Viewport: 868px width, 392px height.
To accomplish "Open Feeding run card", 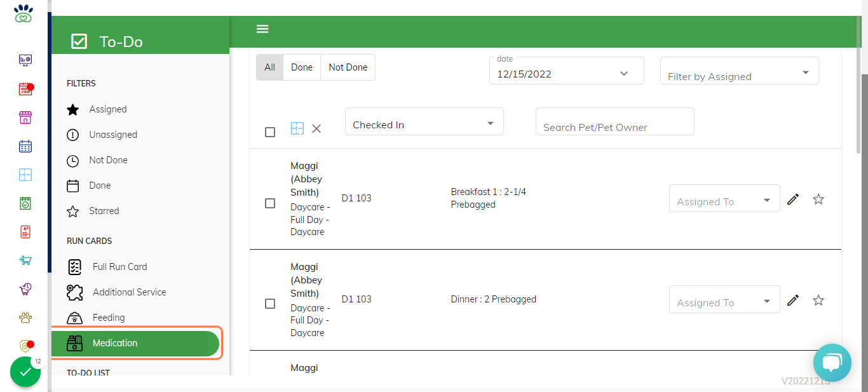I will coord(96,318).
